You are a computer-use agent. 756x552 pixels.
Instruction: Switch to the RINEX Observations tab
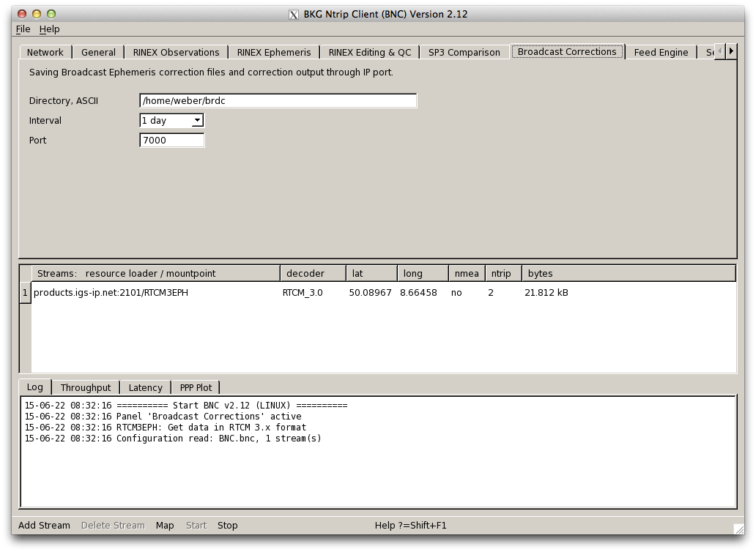176,53
